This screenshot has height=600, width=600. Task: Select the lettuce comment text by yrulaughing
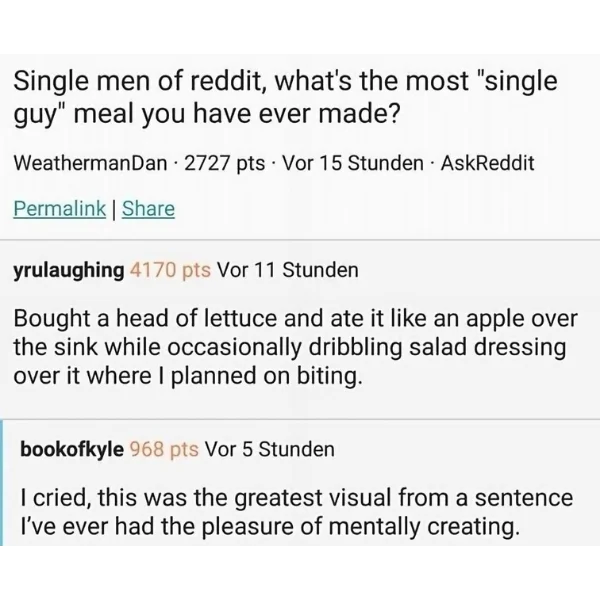295,347
